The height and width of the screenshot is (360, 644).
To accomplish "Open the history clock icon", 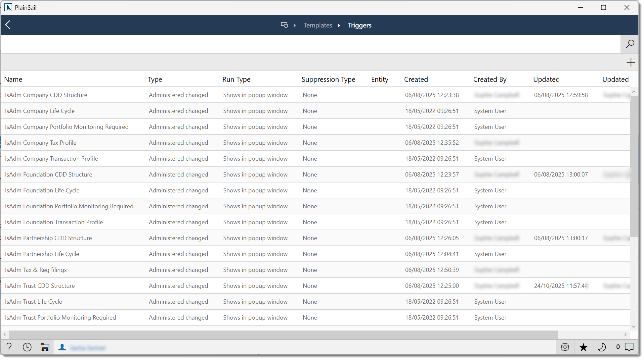I will [x=27, y=347].
